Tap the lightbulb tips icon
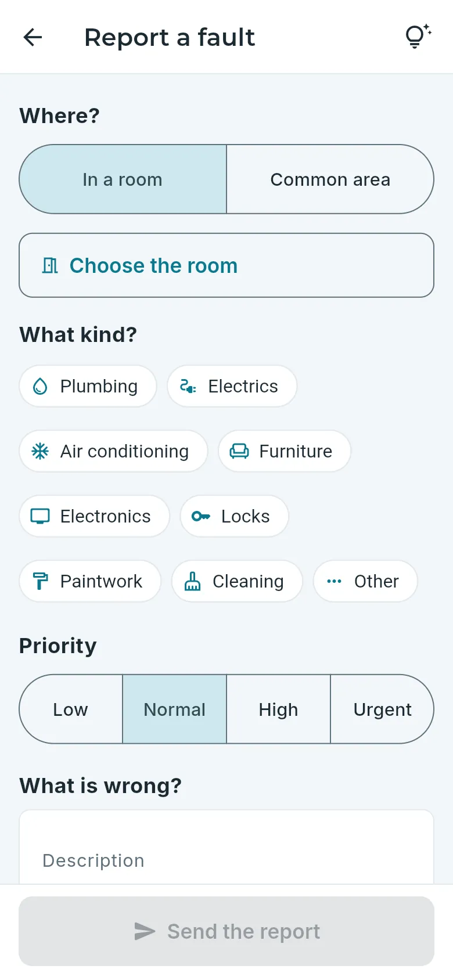 point(418,37)
